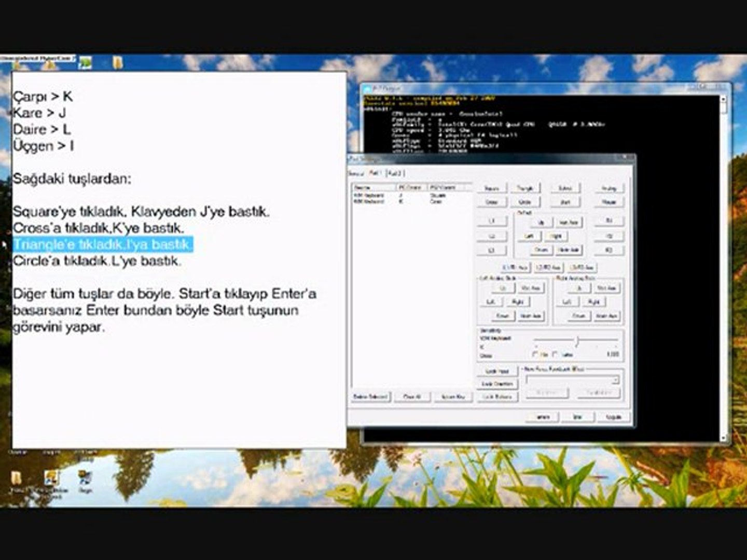Image resolution: width=747 pixels, height=560 pixels.
Task: Click the Lock Input button
Action: coord(497,371)
